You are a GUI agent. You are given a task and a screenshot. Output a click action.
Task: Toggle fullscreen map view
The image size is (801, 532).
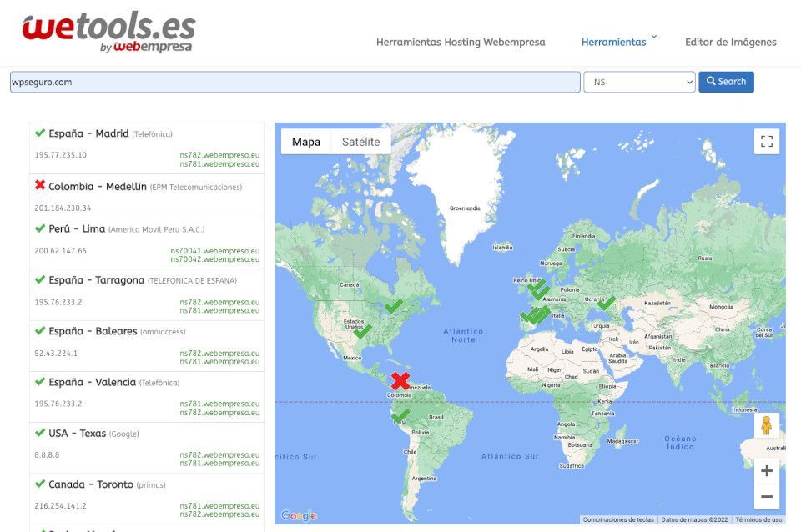tap(766, 141)
